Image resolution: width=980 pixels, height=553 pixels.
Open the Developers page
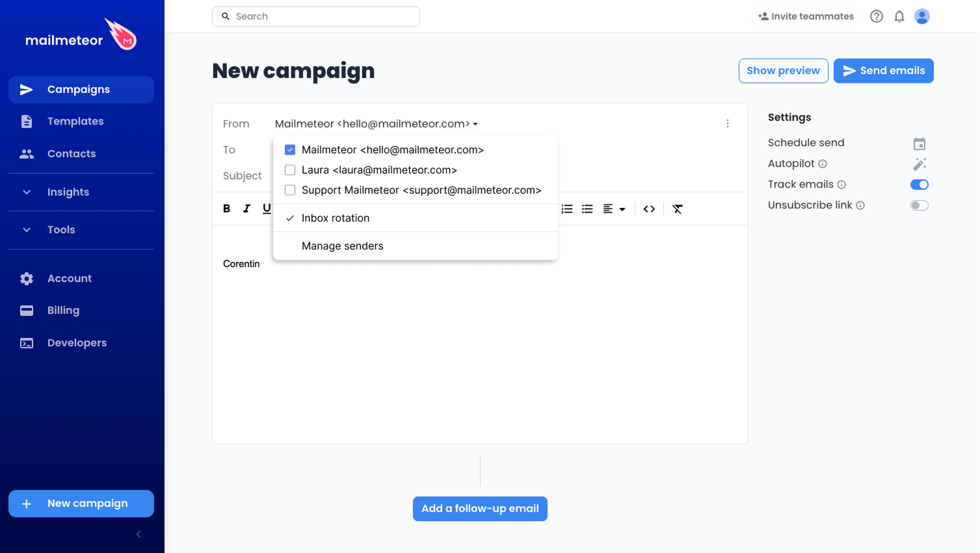pyautogui.click(x=81, y=343)
